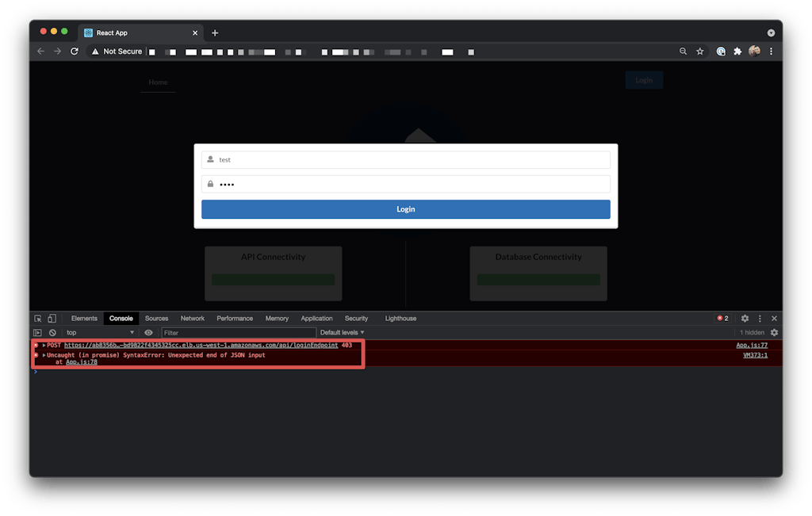Open the Default levels dropdown

343,333
